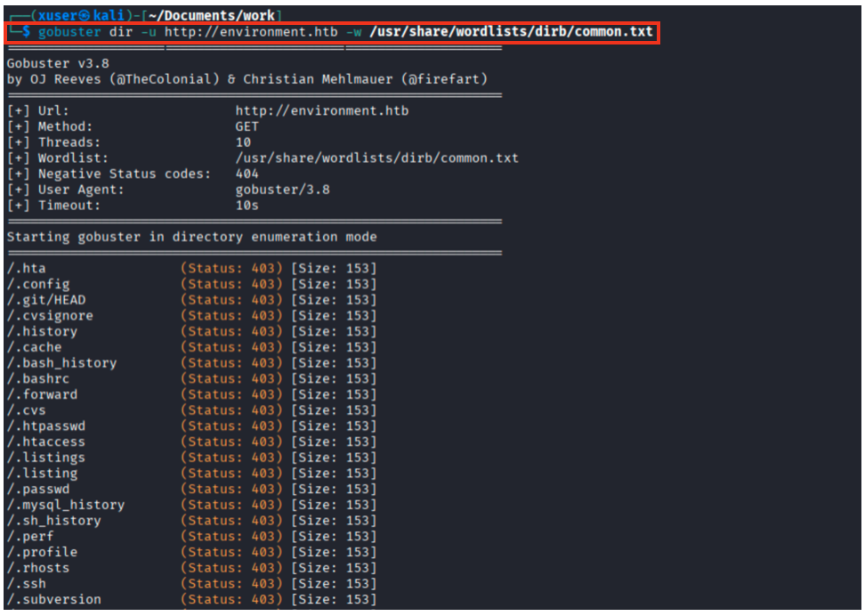Click the '/.cvs' result entry
The height and width of the screenshot is (616, 865).
click(27, 410)
